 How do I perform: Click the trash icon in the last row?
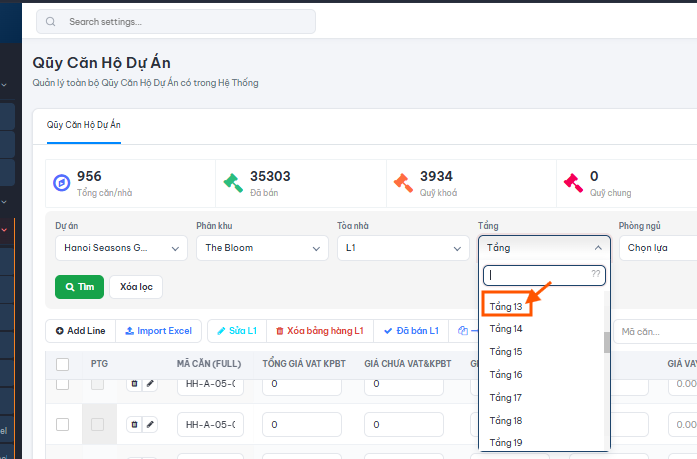pyautogui.click(x=135, y=424)
